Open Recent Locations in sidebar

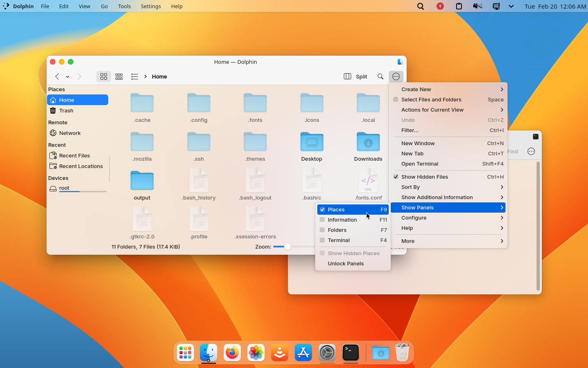(78, 166)
